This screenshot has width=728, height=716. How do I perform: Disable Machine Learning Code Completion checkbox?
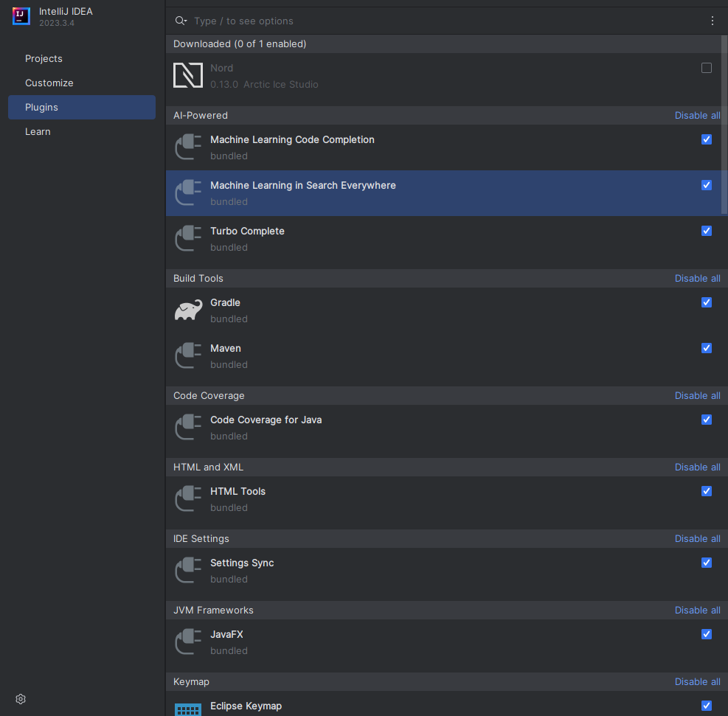pos(706,139)
